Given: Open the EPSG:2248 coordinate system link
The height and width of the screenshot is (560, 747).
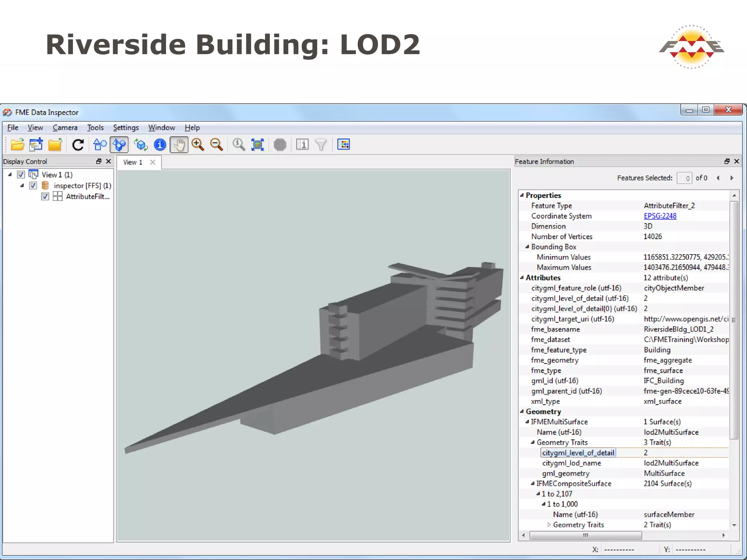Looking at the screenshot, I should pyautogui.click(x=660, y=216).
